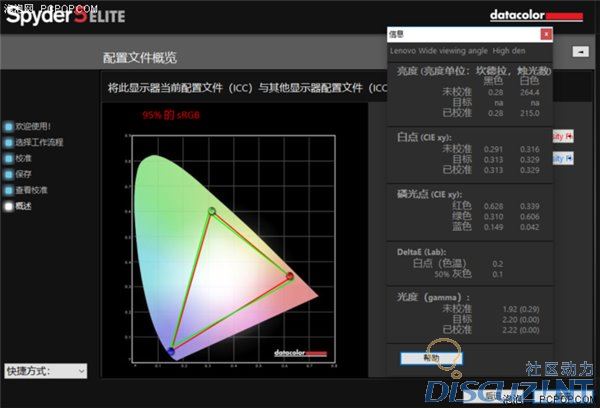Click the lower red flag profile item
The image size is (600, 408).
tap(562, 158)
